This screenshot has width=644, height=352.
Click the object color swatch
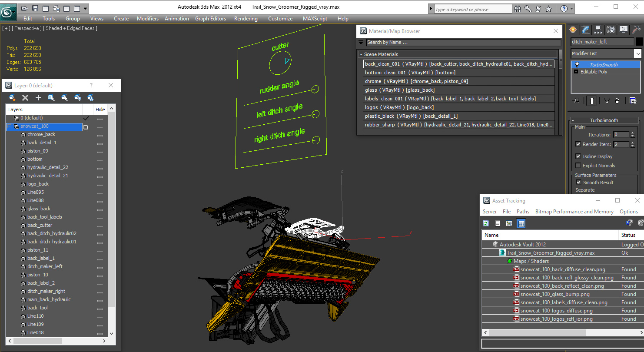point(639,42)
